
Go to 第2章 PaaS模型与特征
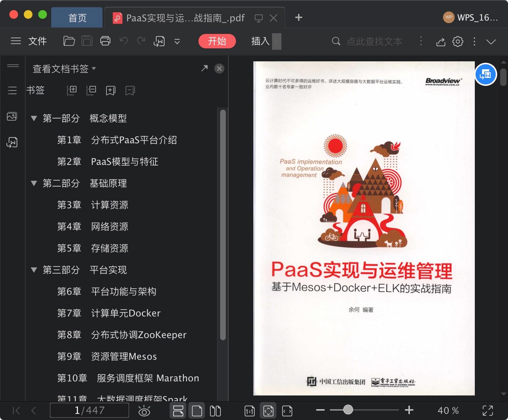pyautogui.click(x=108, y=162)
